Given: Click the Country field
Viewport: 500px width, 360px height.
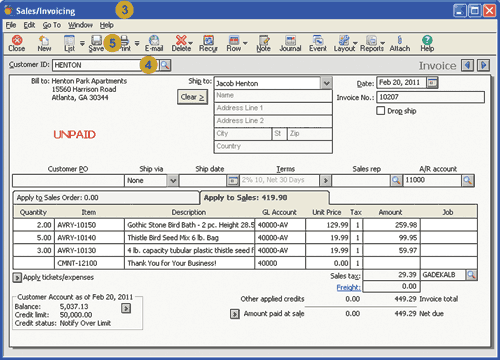Looking at the screenshot, I should (x=273, y=146).
